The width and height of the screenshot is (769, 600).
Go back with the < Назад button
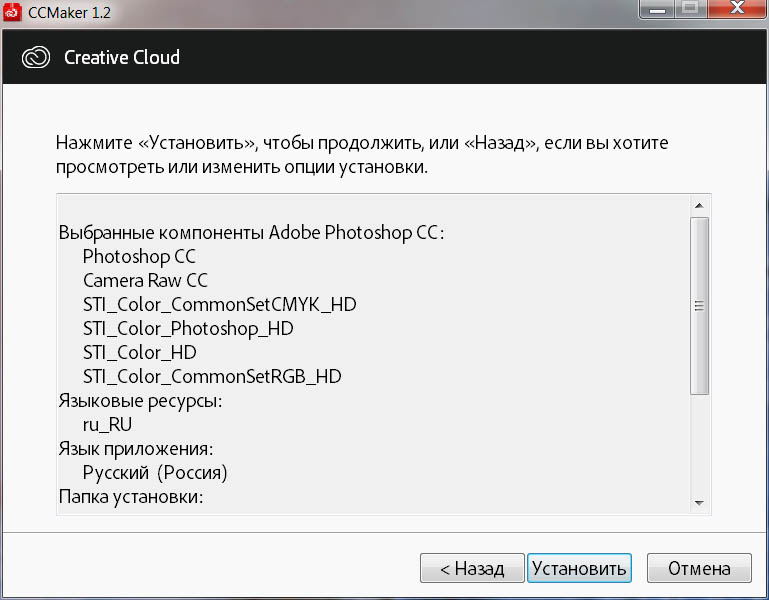(x=472, y=569)
